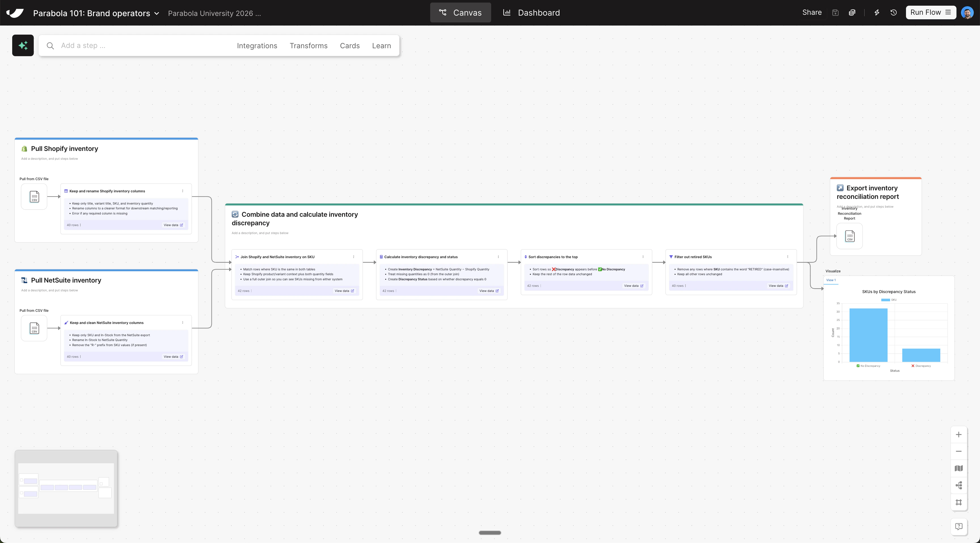Open menu for Keep and clean NetSuite columns

[183, 323]
